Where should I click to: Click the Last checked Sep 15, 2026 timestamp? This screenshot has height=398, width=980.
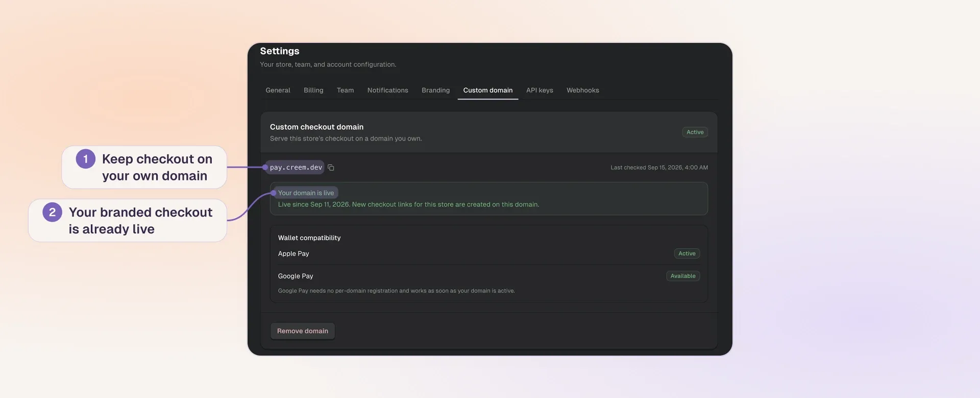coord(659,168)
